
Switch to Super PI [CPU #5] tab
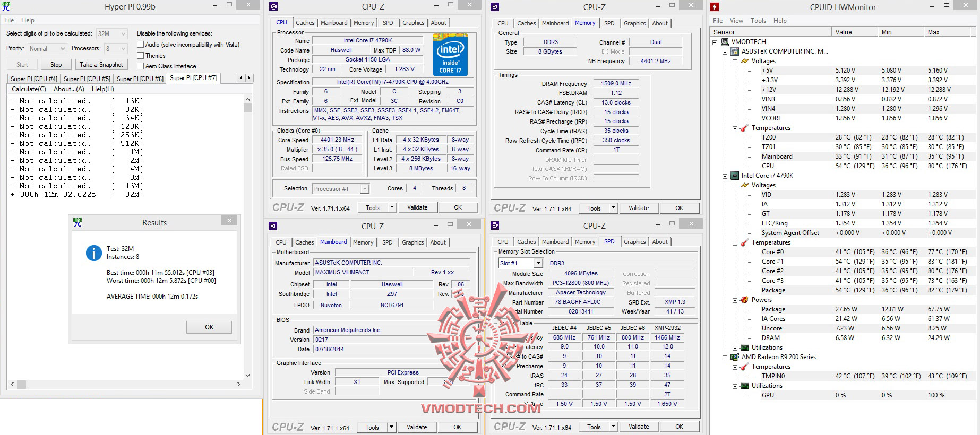tap(87, 79)
